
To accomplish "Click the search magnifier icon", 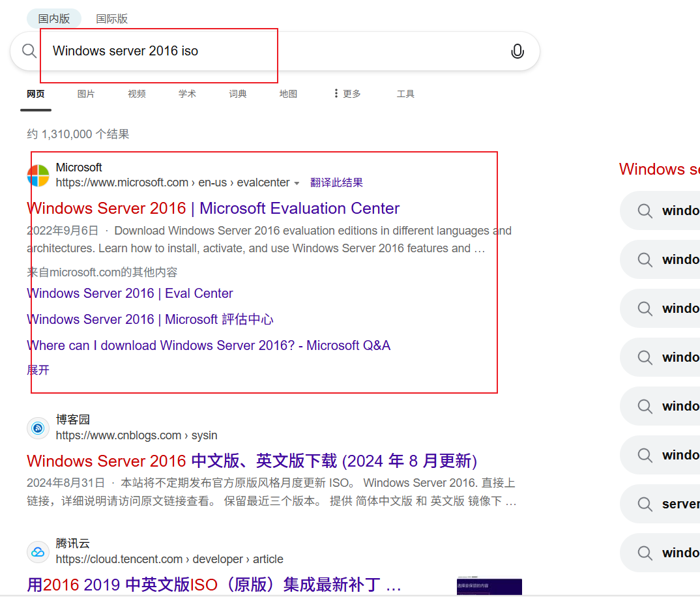I will click(29, 51).
